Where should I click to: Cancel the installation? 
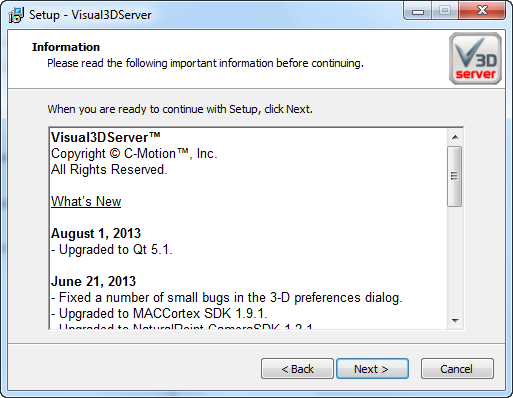tap(457, 369)
